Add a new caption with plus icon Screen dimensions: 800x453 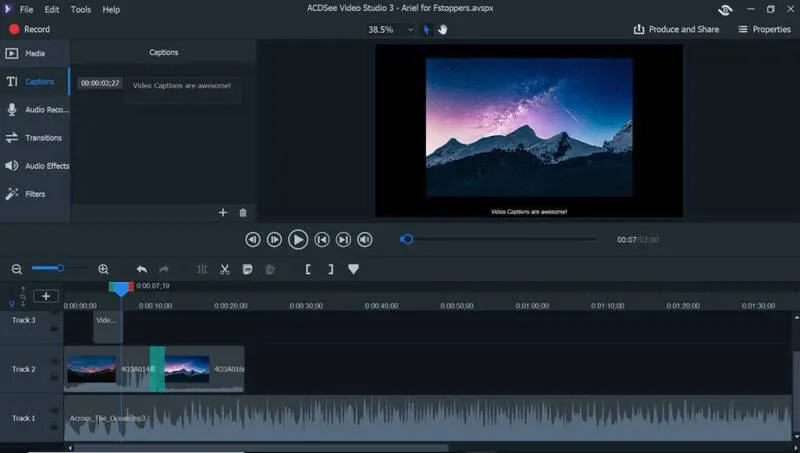223,212
